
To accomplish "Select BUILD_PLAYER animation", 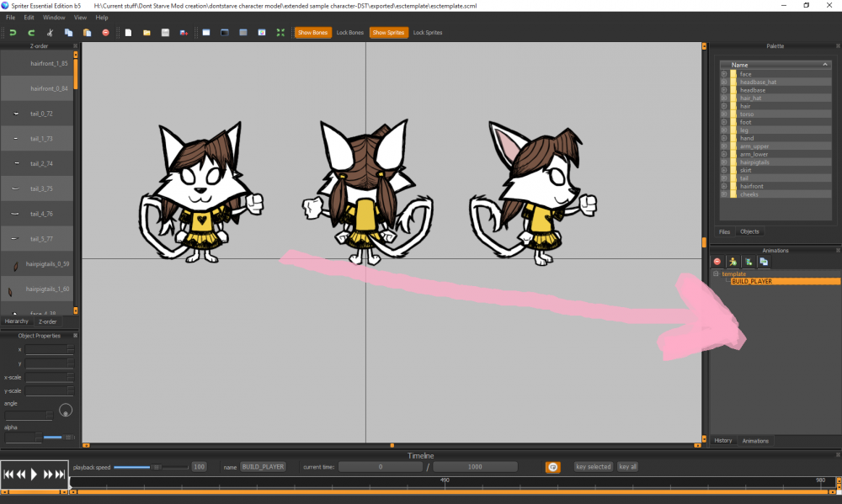I will (785, 281).
